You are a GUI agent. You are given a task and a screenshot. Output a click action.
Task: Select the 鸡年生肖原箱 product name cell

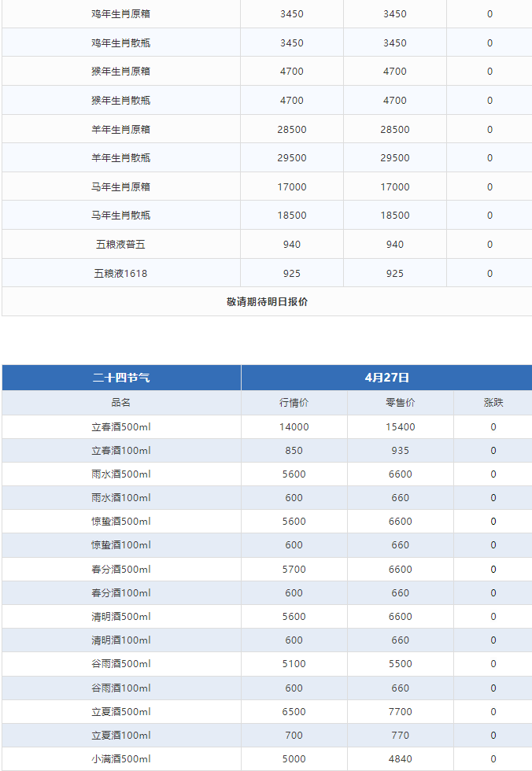[121, 14]
